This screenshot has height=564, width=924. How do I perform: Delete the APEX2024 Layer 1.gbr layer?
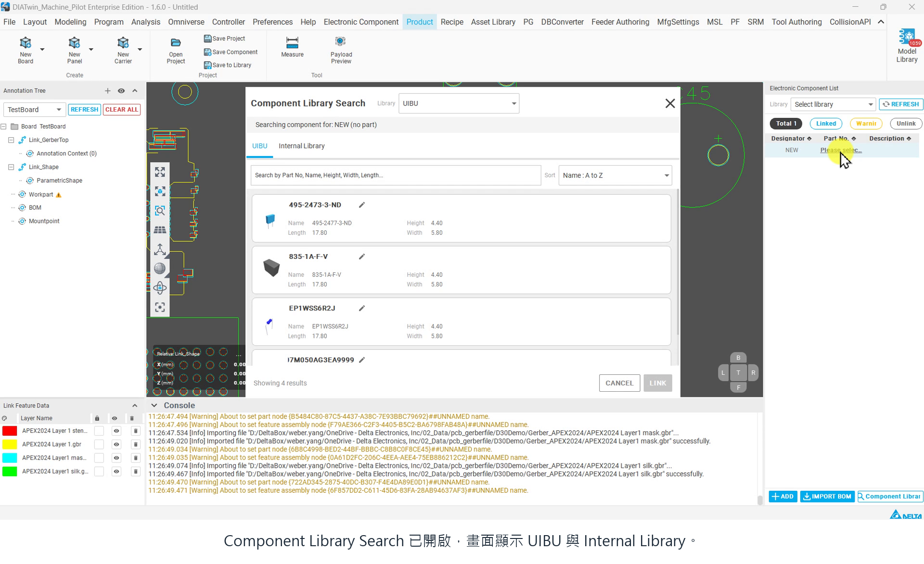(135, 444)
